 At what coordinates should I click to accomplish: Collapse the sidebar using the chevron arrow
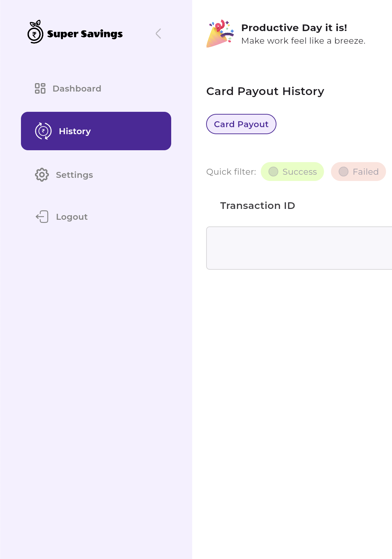[x=158, y=34]
